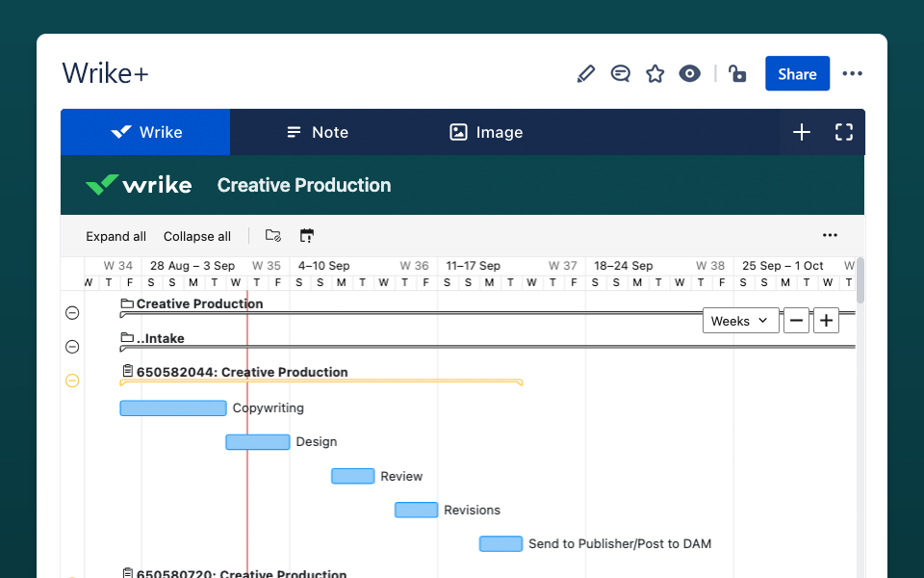Click Collapse all
Image resolution: width=924 pixels, height=578 pixels.
196,237
